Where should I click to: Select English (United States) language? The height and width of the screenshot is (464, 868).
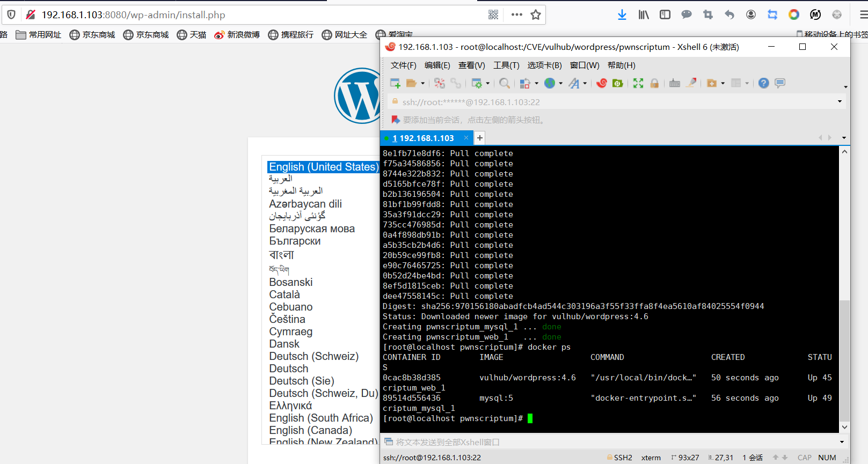coord(324,167)
